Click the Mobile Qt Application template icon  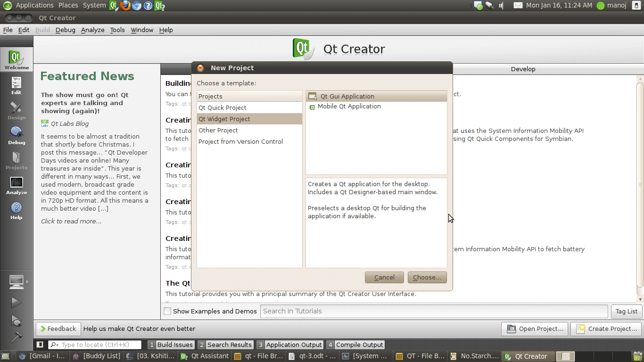(312, 107)
